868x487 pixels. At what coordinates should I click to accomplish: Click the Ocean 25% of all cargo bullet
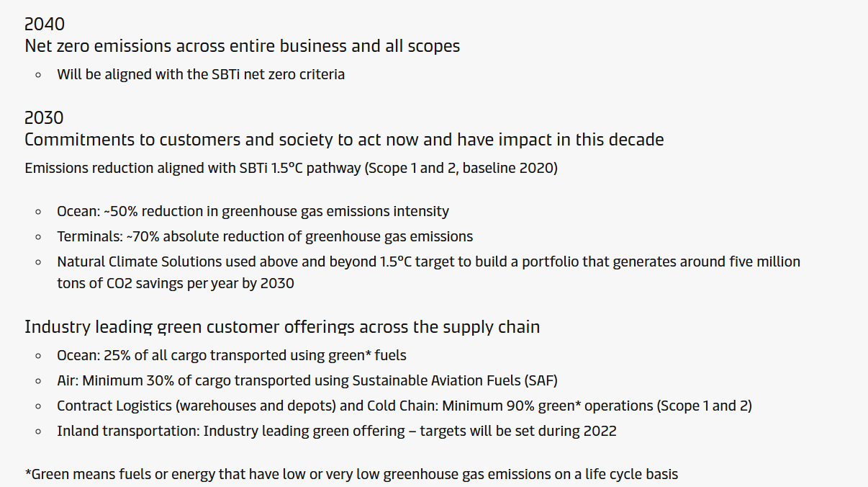click(232, 355)
